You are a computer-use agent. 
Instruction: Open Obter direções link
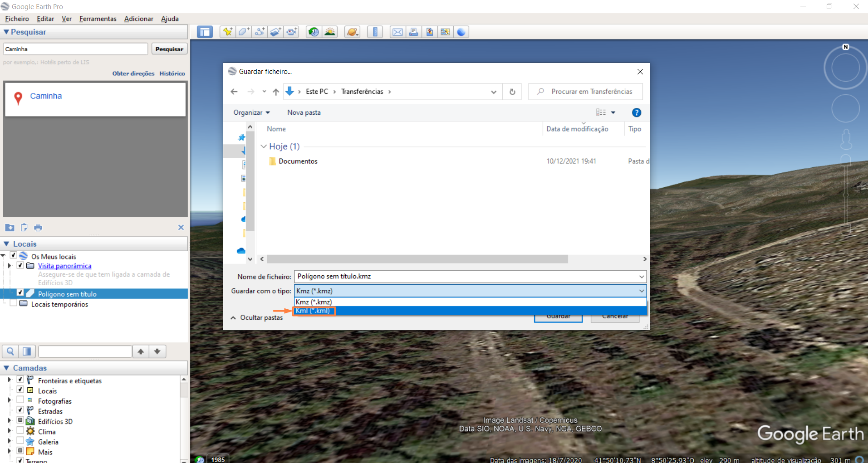(133, 73)
